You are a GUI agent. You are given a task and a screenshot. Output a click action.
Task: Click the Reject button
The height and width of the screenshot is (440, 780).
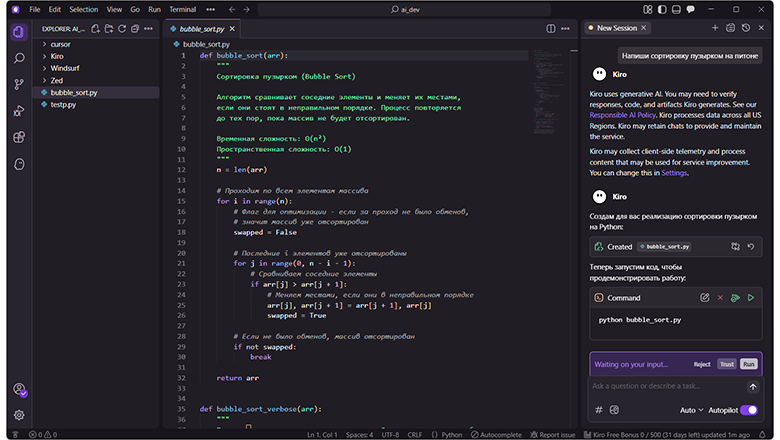point(702,365)
